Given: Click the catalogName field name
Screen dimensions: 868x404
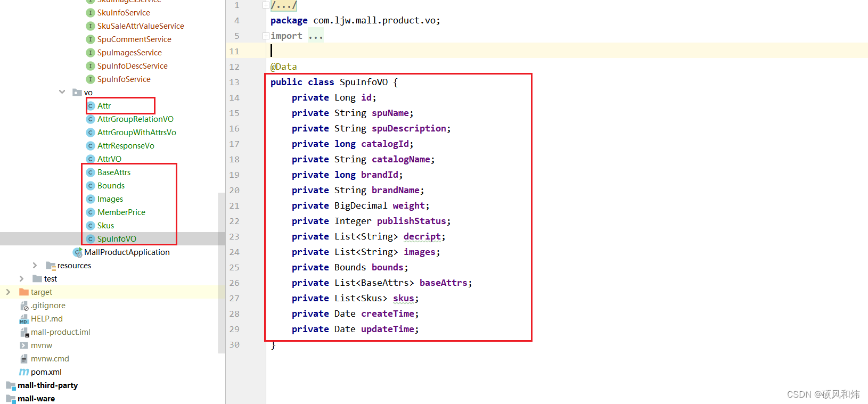Looking at the screenshot, I should pos(401,160).
